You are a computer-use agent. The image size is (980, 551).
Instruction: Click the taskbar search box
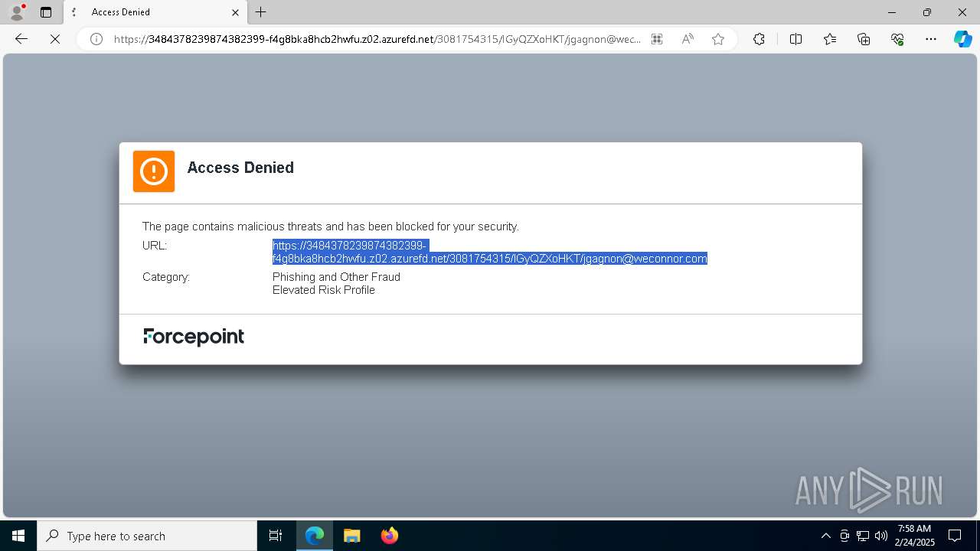pos(147,536)
